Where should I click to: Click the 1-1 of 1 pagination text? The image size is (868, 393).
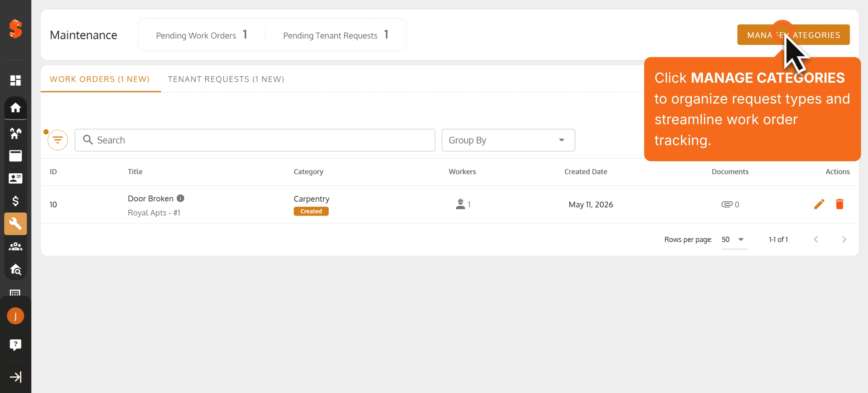(778, 239)
